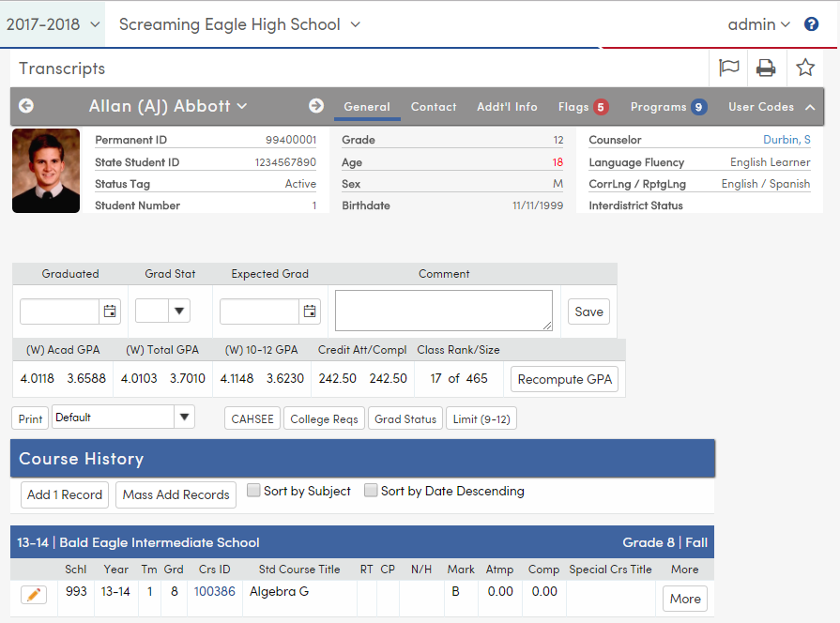Open the print icon next to Transcripts
The image size is (840, 623).
[x=766, y=68]
